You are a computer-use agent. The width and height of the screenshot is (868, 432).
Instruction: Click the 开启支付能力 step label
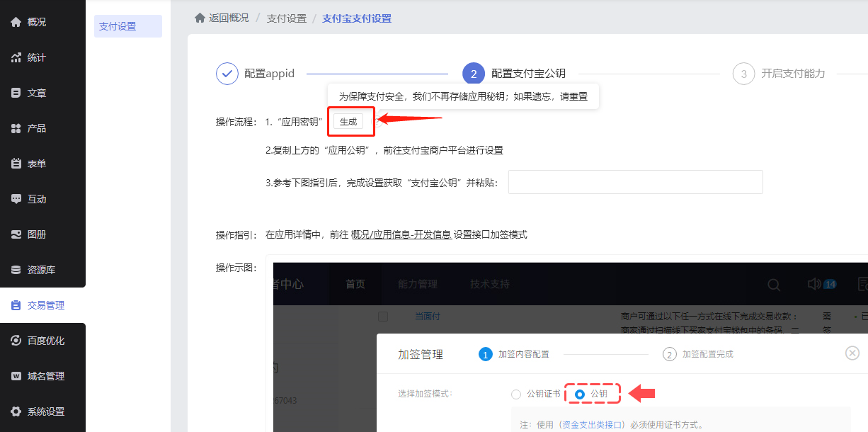pos(793,74)
